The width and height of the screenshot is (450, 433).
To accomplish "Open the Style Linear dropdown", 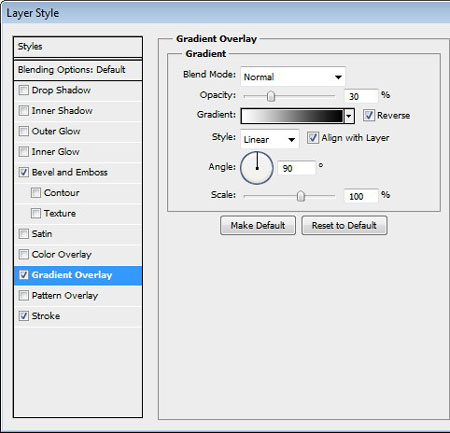I will [x=269, y=139].
